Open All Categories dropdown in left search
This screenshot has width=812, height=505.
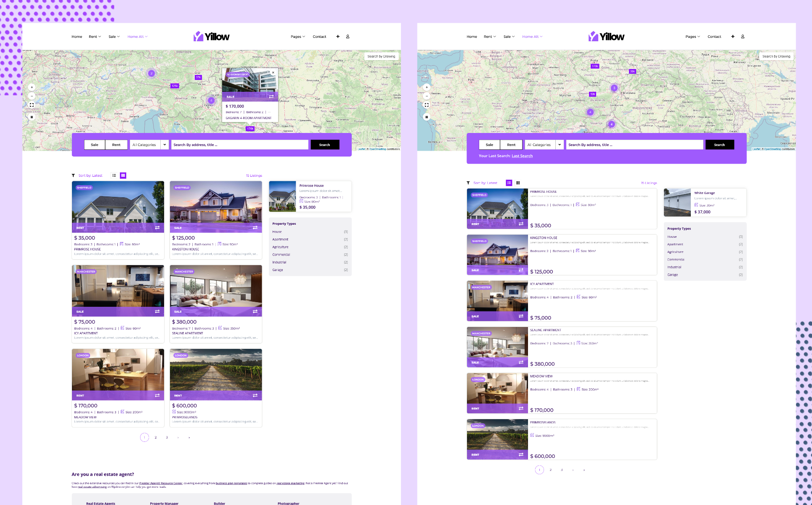149,145
